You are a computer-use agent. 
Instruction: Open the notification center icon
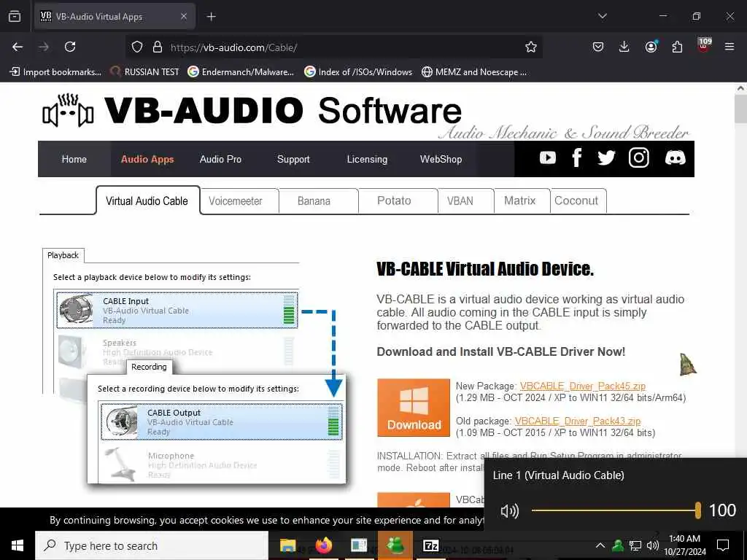(723, 545)
